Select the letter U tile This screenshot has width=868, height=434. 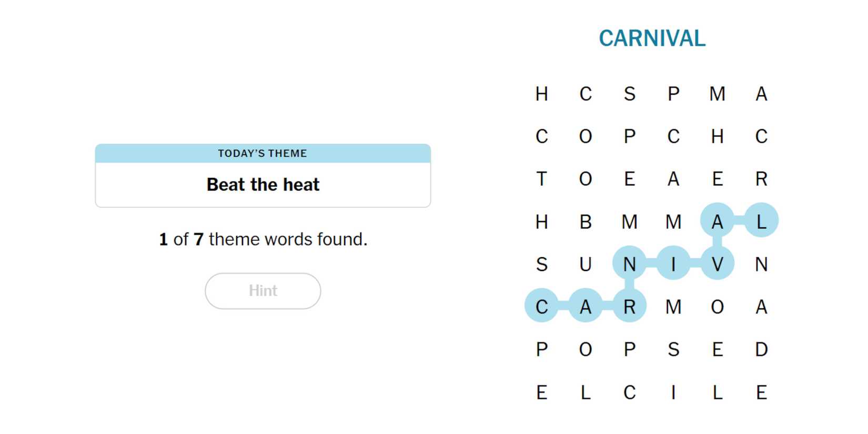pos(586,264)
